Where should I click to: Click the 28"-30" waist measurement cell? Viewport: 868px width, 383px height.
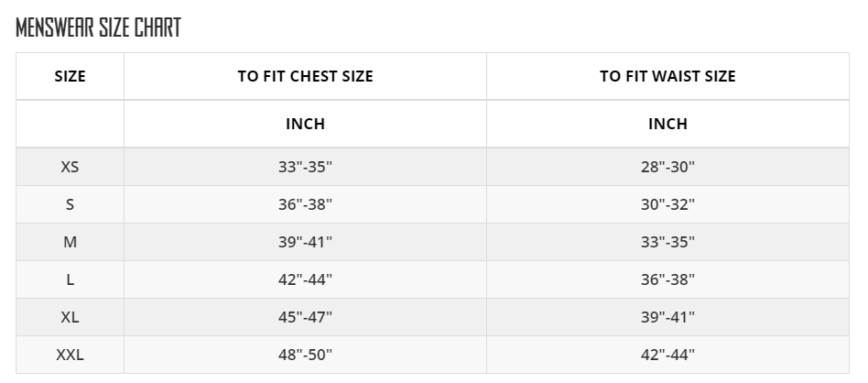click(667, 167)
